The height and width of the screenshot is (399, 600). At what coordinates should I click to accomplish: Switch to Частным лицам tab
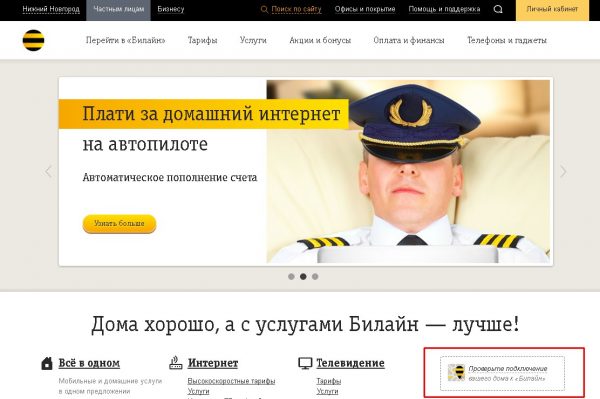pyautogui.click(x=119, y=9)
